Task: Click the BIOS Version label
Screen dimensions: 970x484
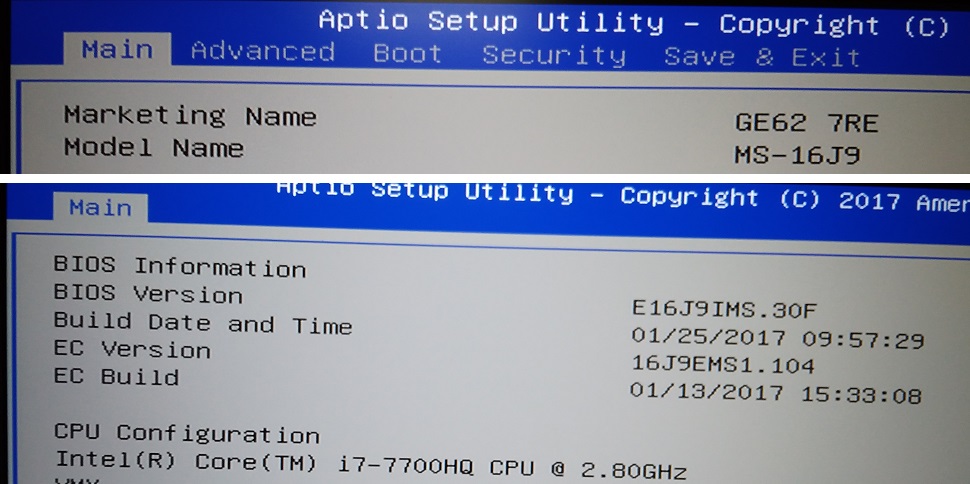Action: [x=148, y=293]
